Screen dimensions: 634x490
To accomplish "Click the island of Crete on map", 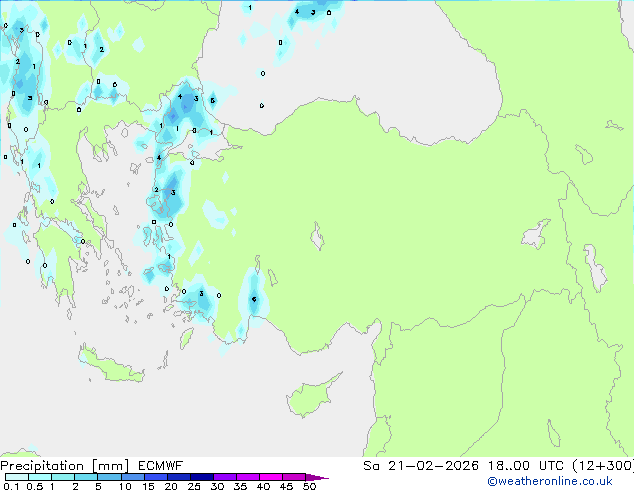I will point(111,366).
